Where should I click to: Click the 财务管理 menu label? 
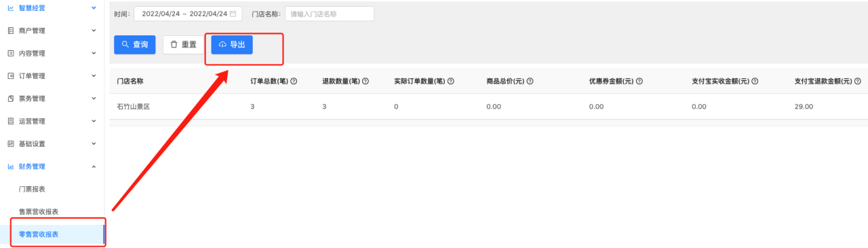(x=32, y=166)
